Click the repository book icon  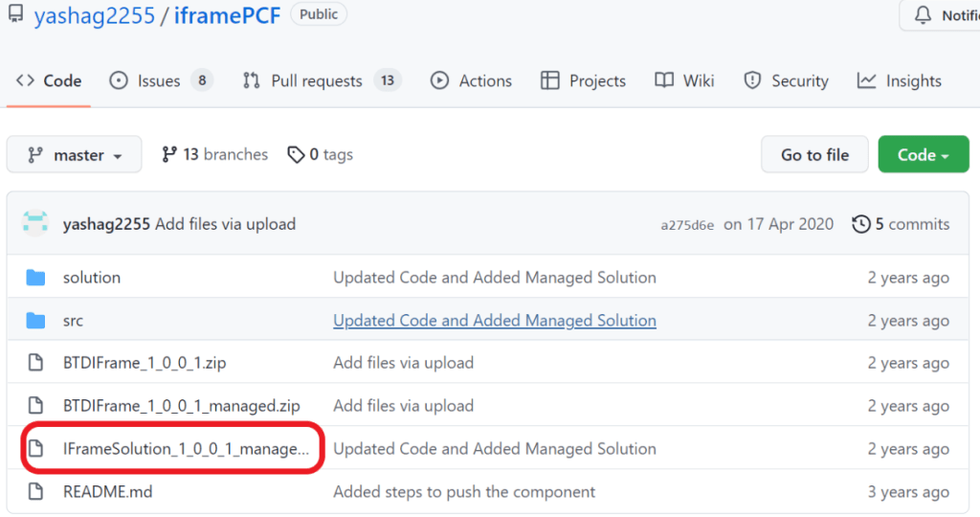click(15, 15)
